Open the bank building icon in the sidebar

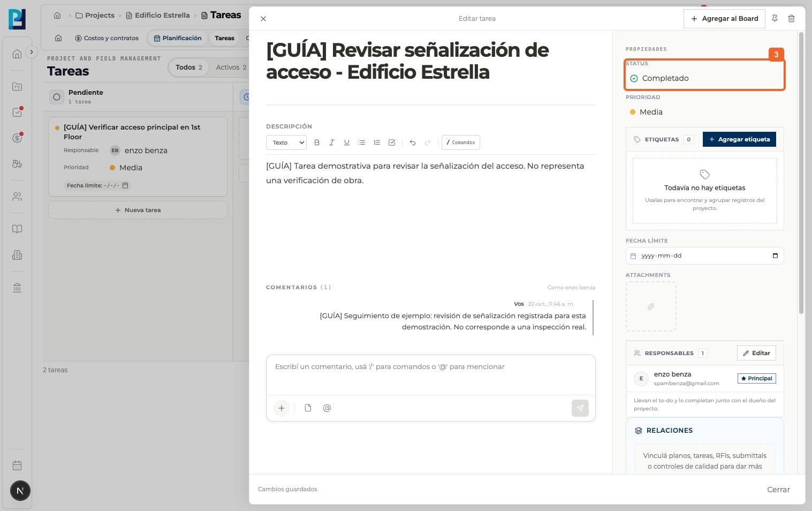point(17,288)
